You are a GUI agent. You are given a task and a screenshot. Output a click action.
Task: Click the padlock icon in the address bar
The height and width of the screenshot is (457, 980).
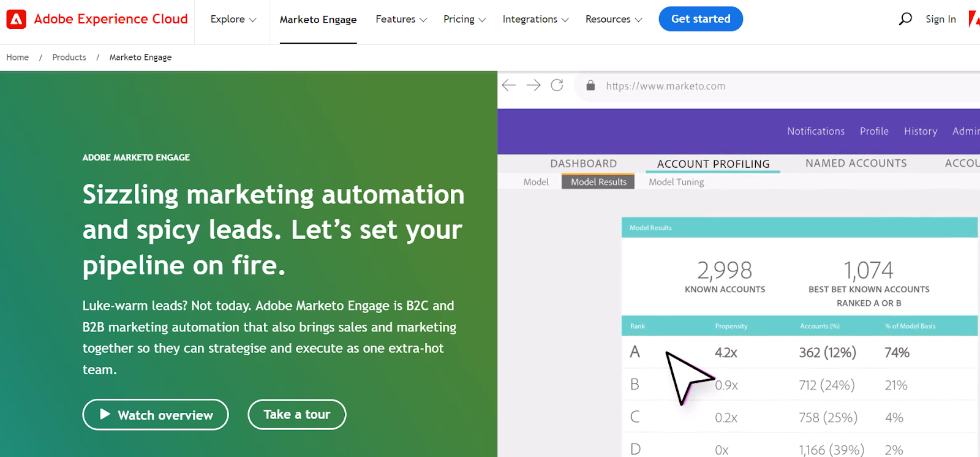pos(590,86)
